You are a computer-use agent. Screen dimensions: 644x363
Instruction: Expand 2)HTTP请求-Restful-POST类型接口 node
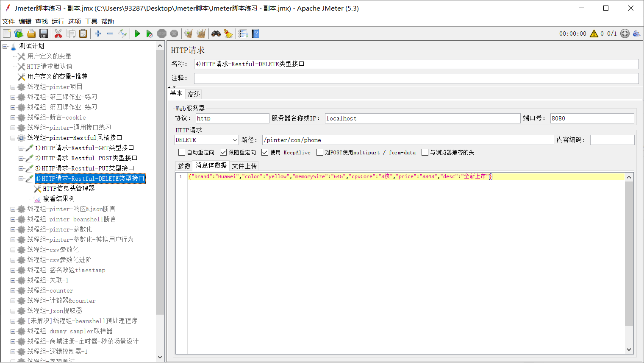coord(21,158)
